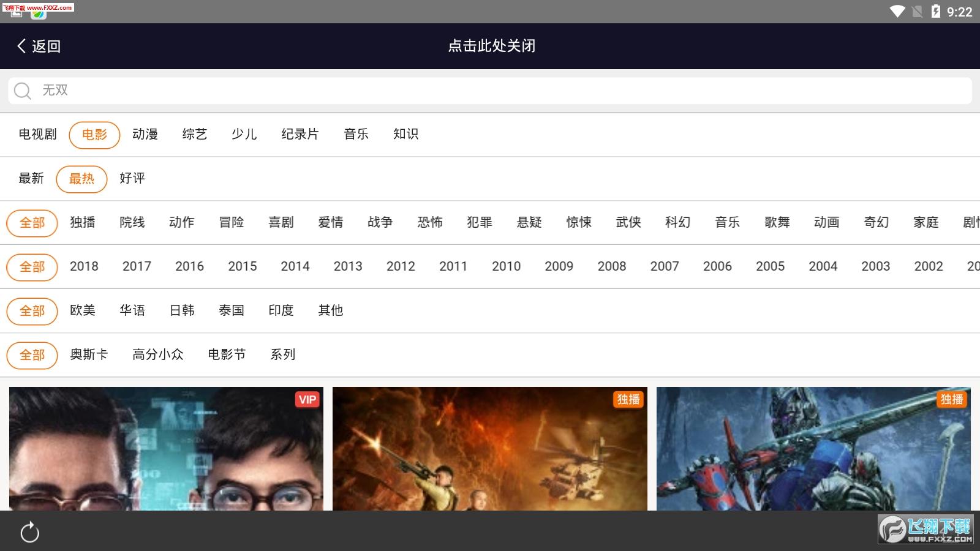Select 全部 in the year row

[x=32, y=267]
